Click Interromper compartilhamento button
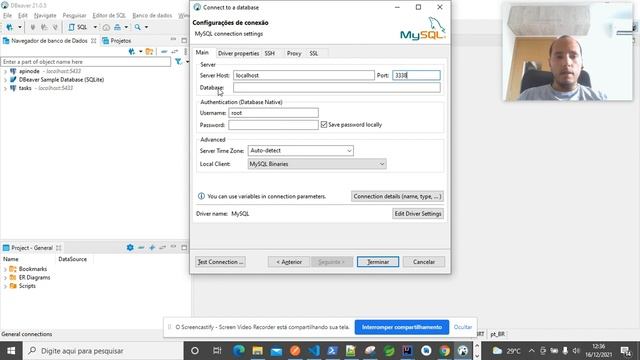The width and height of the screenshot is (640, 360). 402,327
